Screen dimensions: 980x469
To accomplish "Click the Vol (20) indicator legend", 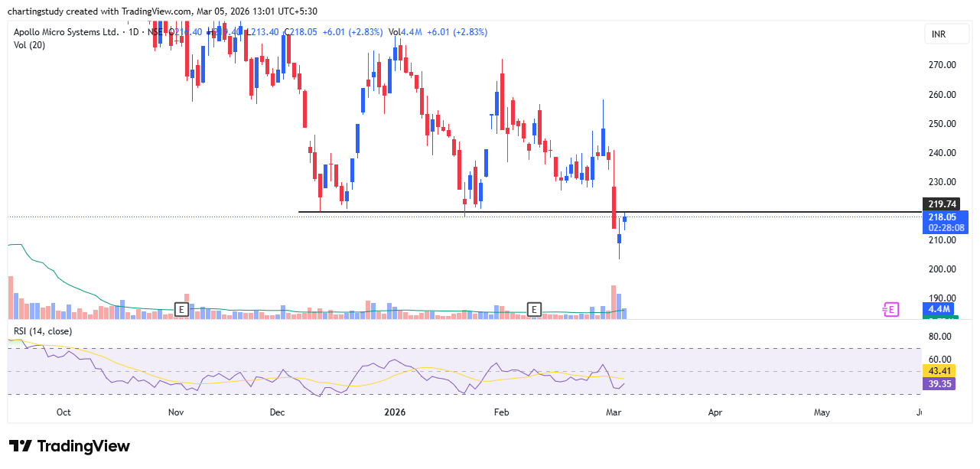I will point(29,45).
